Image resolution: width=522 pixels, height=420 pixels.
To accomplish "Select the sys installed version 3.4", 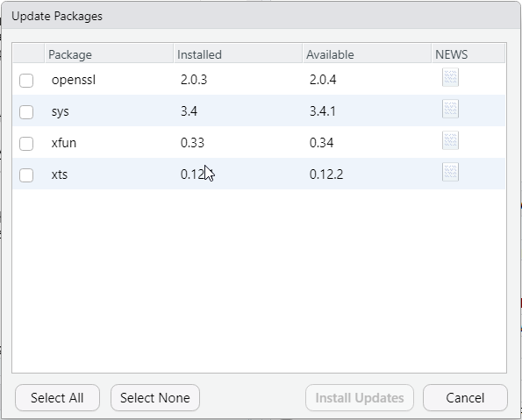I will pyautogui.click(x=189, y=111).
